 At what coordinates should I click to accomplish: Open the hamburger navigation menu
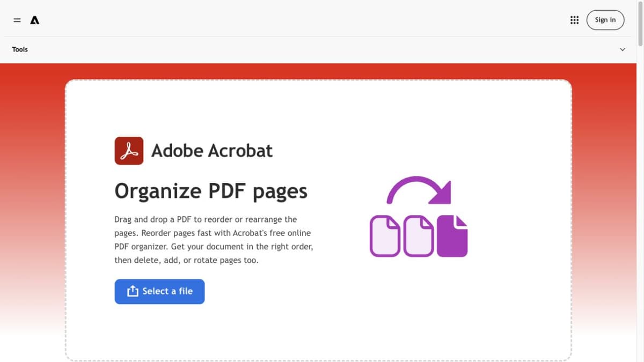17,20
